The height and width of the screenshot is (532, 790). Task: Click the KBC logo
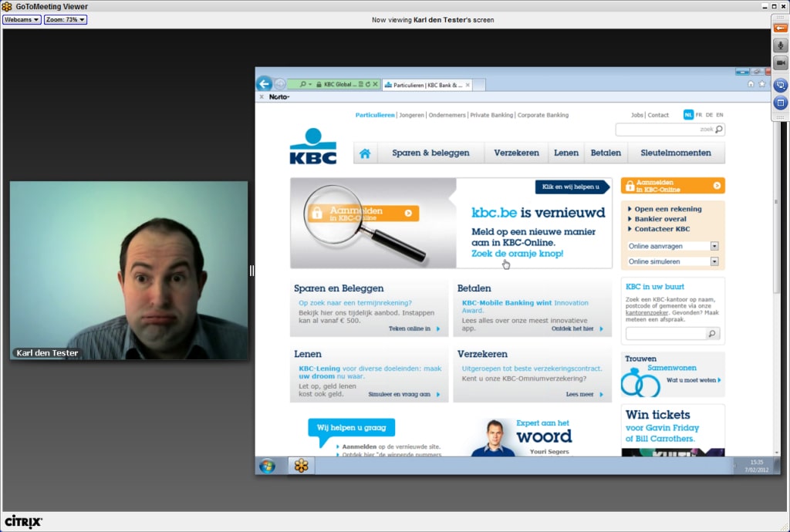(x=313, y=146)
